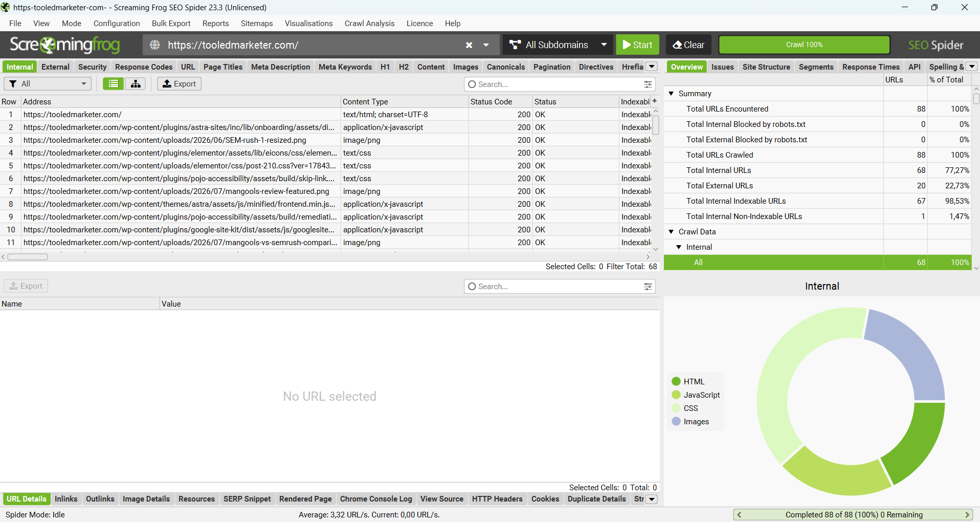Image resolution: width=980 pixels, height=522 pixels.
Task: Collapse the Summary section
Action: [671, 94]
